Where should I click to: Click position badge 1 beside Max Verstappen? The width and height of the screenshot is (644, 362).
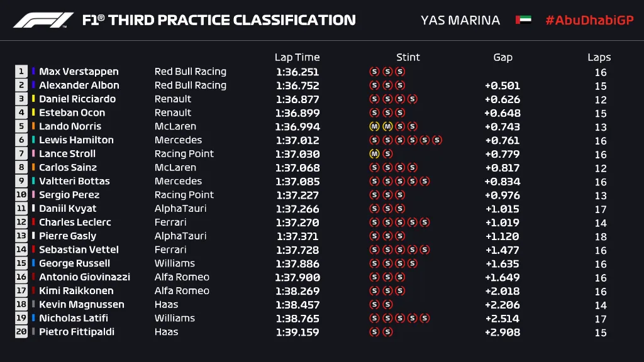(x=21, y=72)
